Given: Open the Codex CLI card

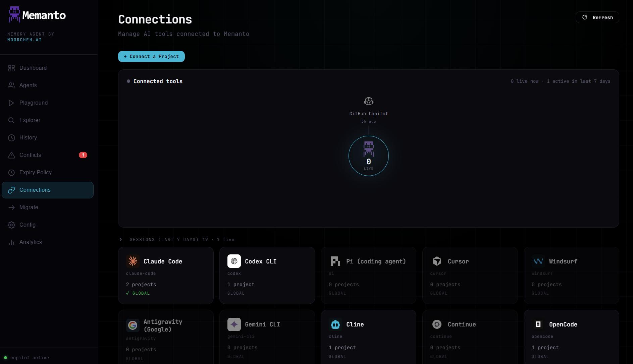Looking at the screenshot, I should [267, 276].
